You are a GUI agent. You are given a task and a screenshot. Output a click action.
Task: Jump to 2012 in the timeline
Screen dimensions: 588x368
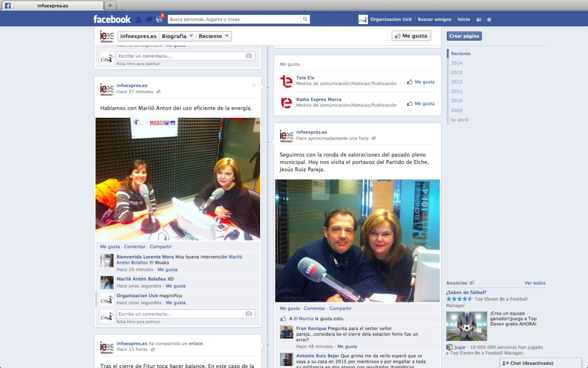tap(457, 82)
